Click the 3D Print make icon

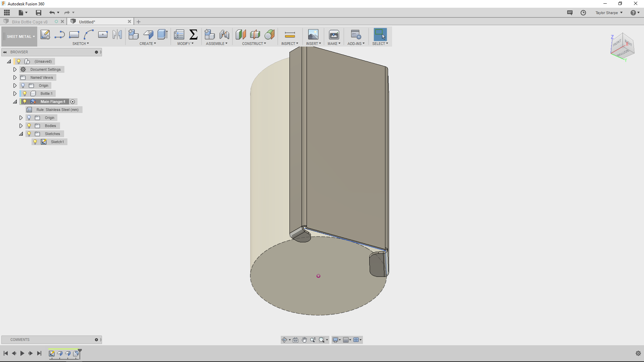click(334, 35)
